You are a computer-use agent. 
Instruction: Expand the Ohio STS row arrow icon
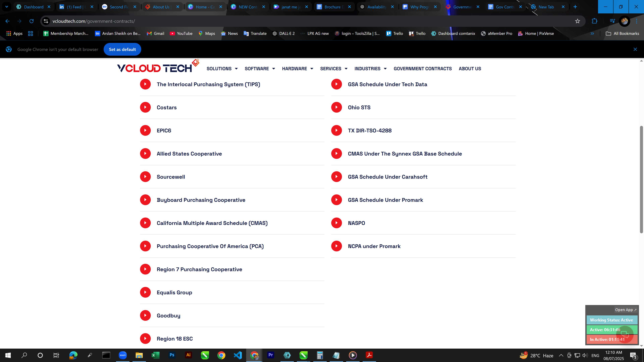[336, 107]
